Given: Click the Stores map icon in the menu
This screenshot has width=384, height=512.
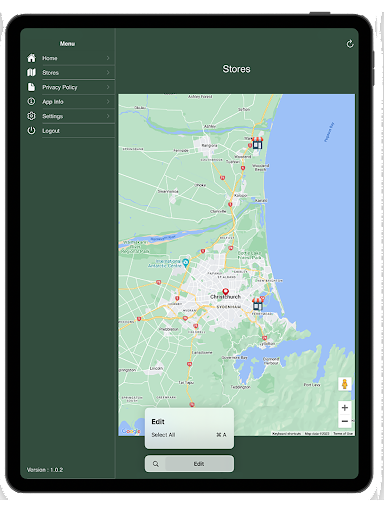Looking at the screenshot, I should [31, 72].
